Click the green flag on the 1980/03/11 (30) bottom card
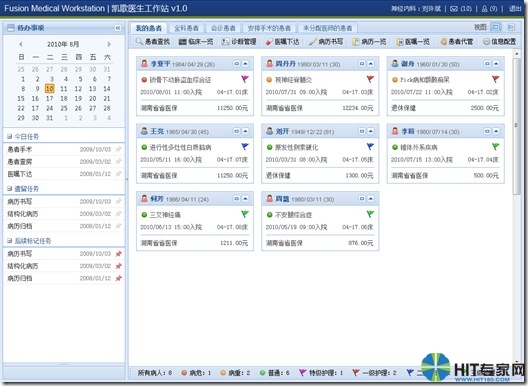 (x=370, y=214)
